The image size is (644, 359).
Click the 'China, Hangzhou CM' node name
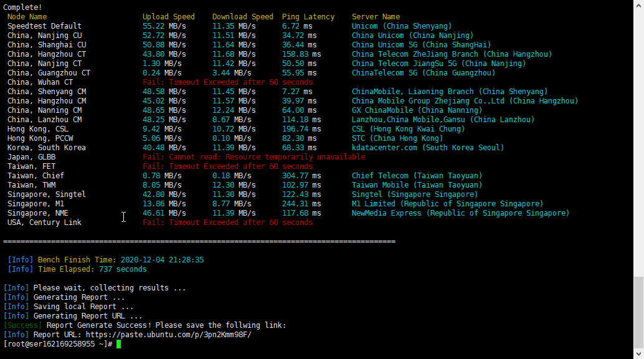[x=47, y=101]
